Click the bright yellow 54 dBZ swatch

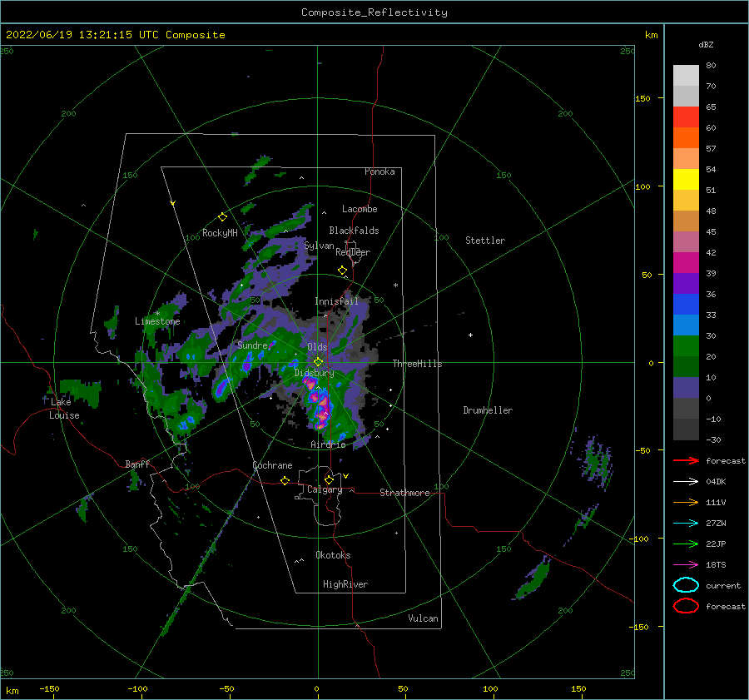click(x=686, y=179)
